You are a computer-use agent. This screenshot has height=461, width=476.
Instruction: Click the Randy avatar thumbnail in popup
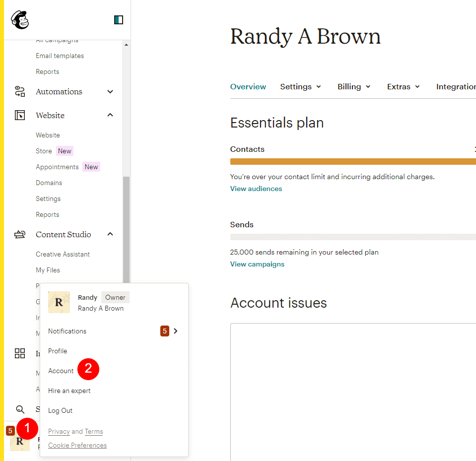(59, 302)
